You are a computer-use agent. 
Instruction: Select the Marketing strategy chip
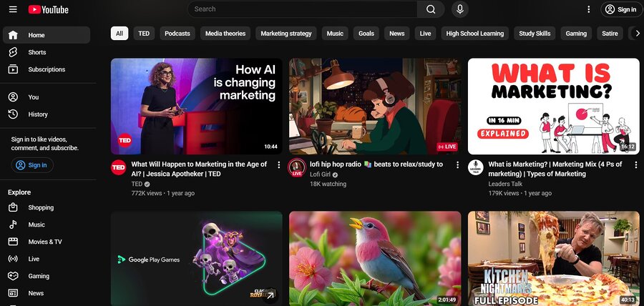coord(286,34)
